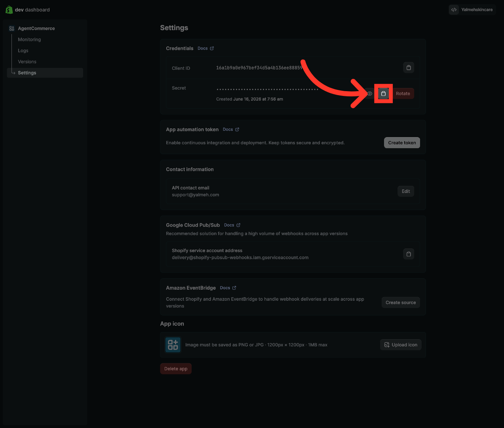Click the masked Secret dots field

point(268,90)
